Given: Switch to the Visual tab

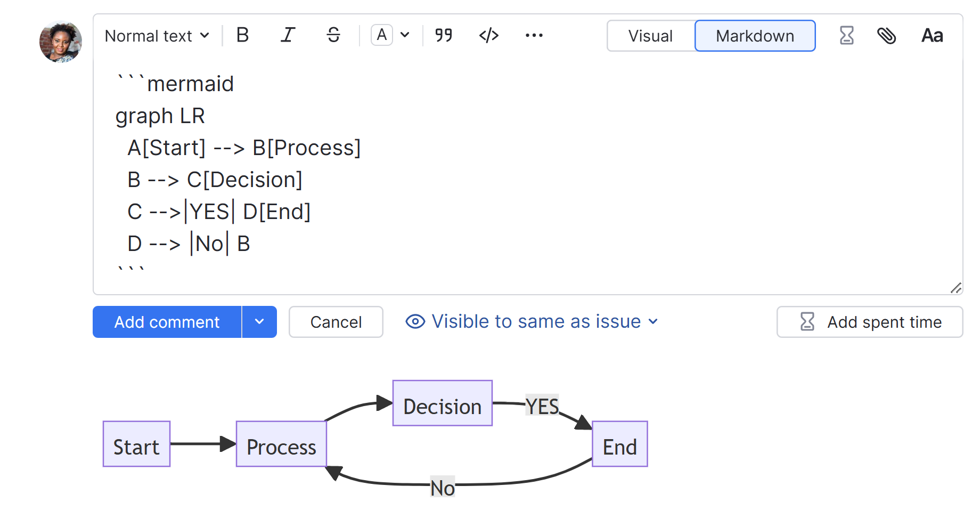Looking at the screenshot, I should (650, 36).
